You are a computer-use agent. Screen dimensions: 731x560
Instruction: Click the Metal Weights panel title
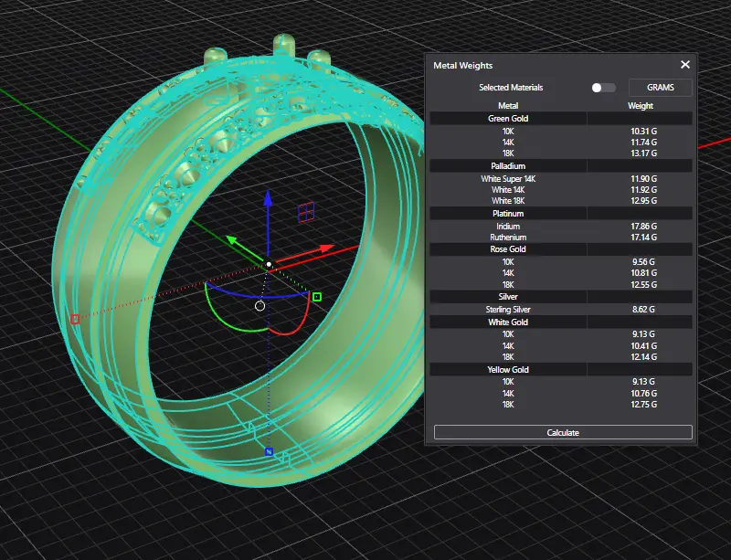(463, 66)
